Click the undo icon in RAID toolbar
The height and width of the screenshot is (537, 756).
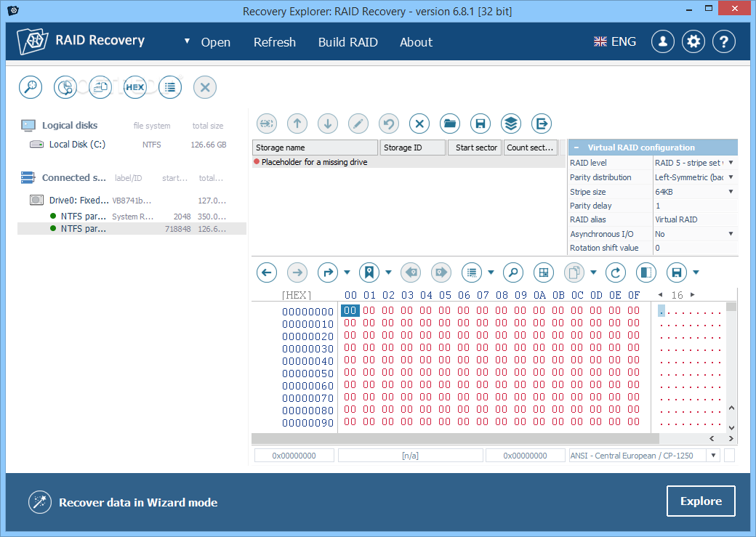point(389,124)
